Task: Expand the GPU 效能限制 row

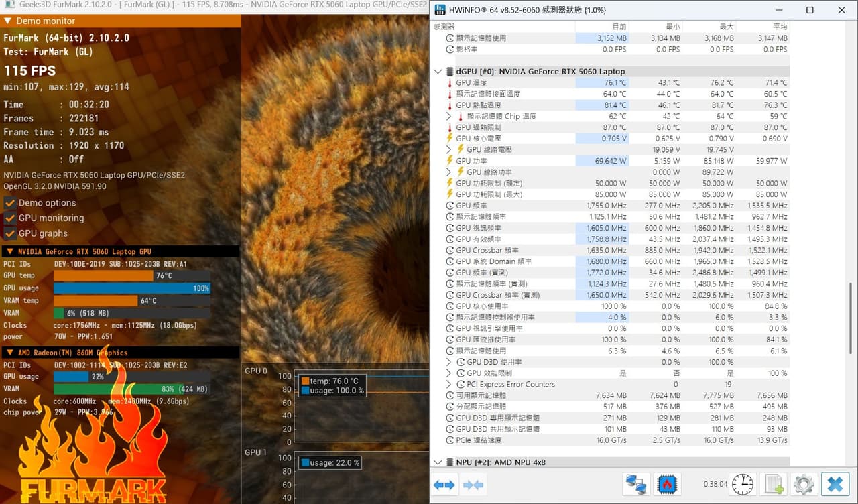Action: [449, 373]
